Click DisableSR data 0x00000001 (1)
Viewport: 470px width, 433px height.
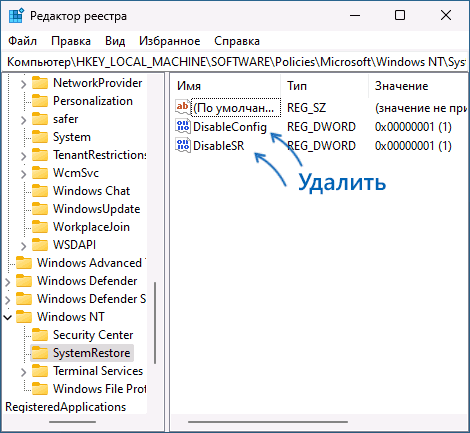pyautogui.click(x=413, y=146)
